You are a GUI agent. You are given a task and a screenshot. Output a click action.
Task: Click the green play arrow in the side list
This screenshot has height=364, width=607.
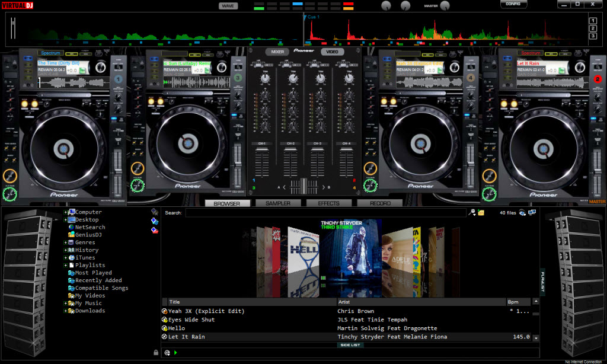pyautogui.click(x=175, y=353)
